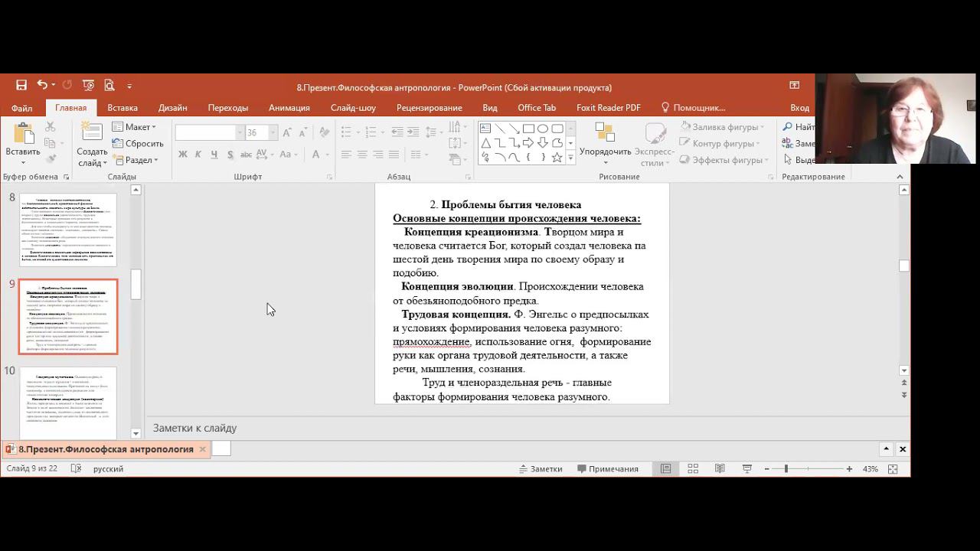The height and width of the screenshot is (551, 980).
Task: Collapse the ribbon with the up chevron
Action: click(x=900, y=177)
